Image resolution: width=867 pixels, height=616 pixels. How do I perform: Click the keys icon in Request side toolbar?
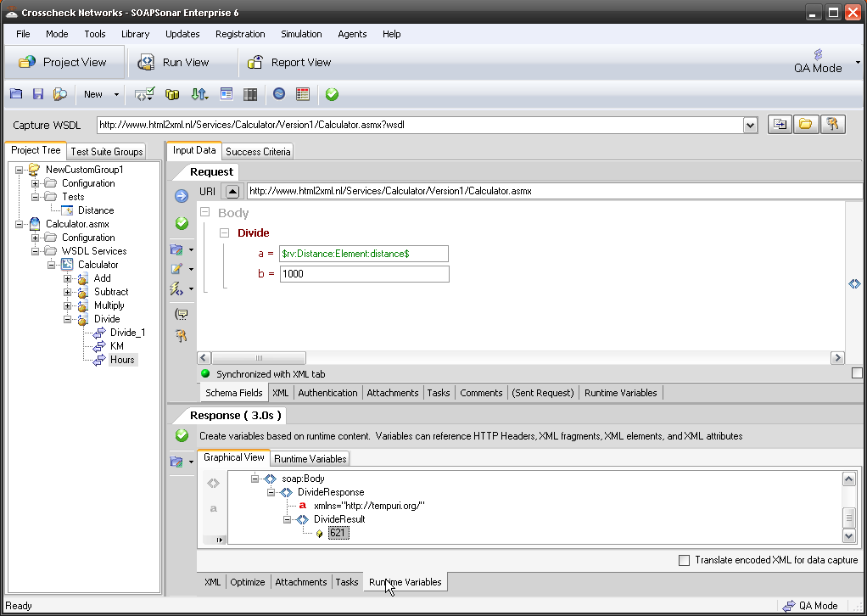click(182, 335)
